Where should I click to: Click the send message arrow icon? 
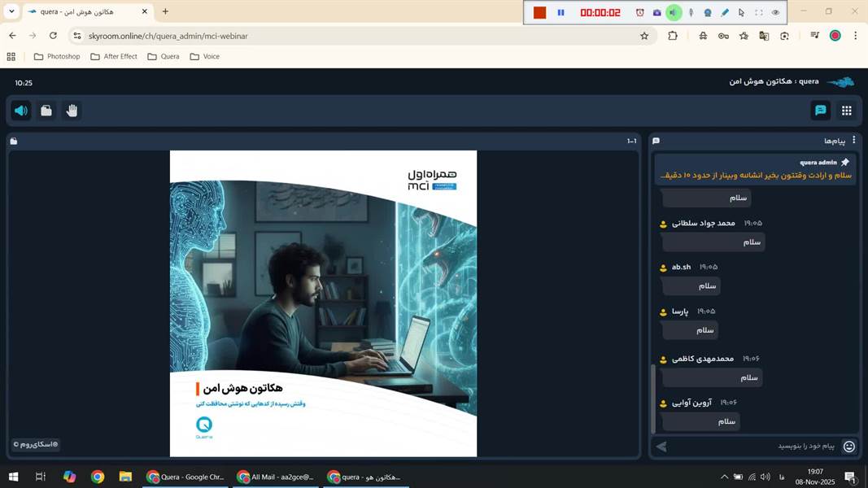point(661,446)
